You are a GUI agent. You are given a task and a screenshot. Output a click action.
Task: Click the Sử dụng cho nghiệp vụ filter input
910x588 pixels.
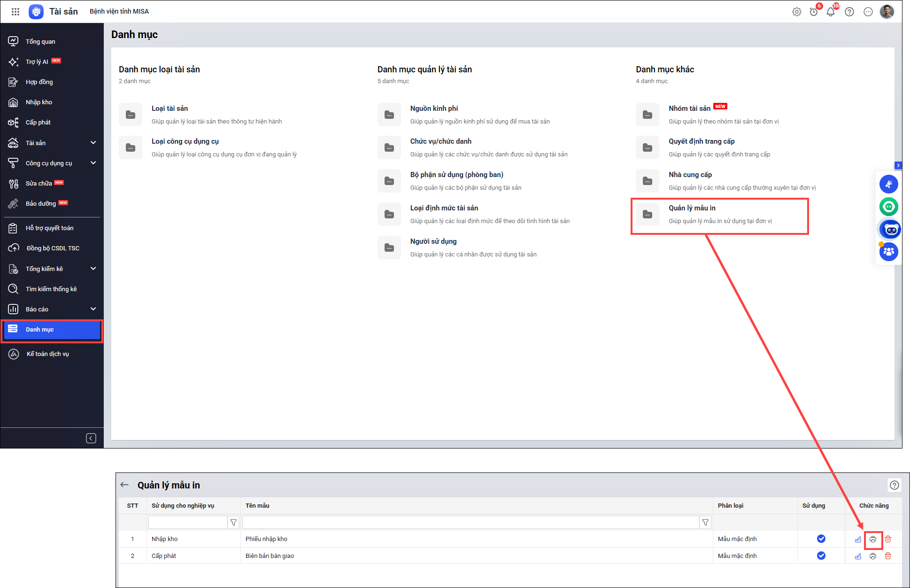tap(188, 522)
